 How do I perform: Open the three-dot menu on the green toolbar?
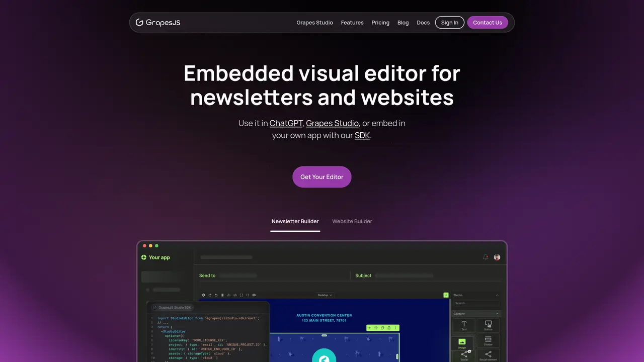[395, 328]
